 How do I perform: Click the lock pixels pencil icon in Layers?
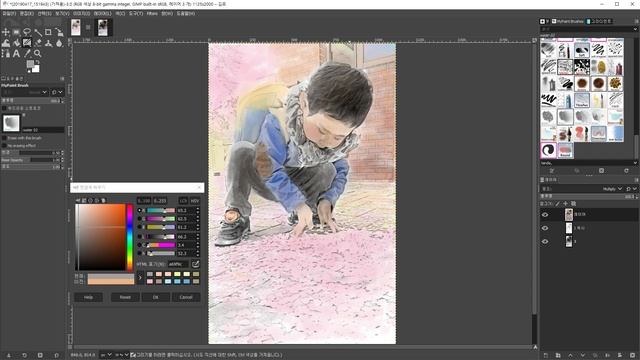coord(558,203)
